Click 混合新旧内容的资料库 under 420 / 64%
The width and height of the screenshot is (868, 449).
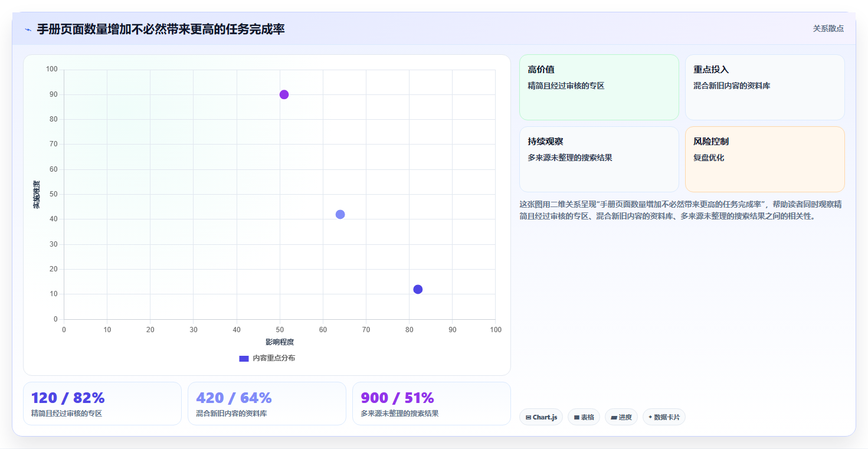click(x=231, y=414)
